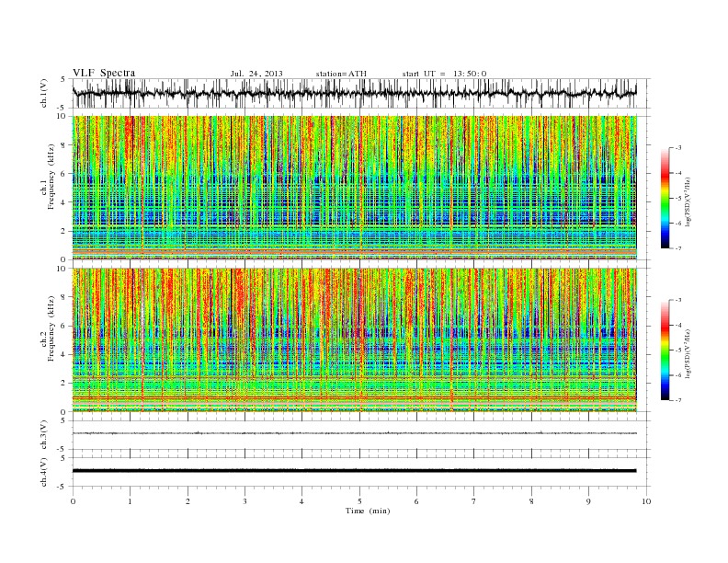Viewport: 728px width, 563px height.
Task: Click the "9" minute tick on time axis
Action: click(x=588, y=501)
